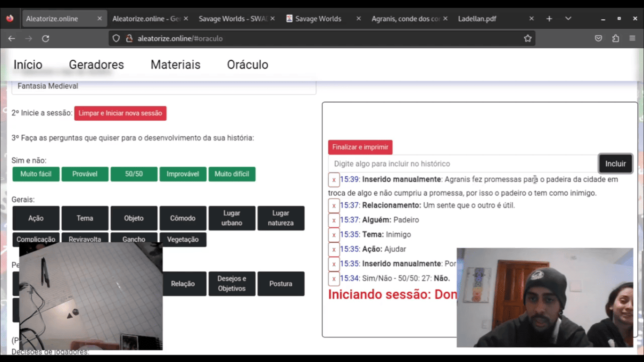Screen dimensions: 644x362
Task: Click the list all tabs chevron
Action: click(x=568, y=19)
